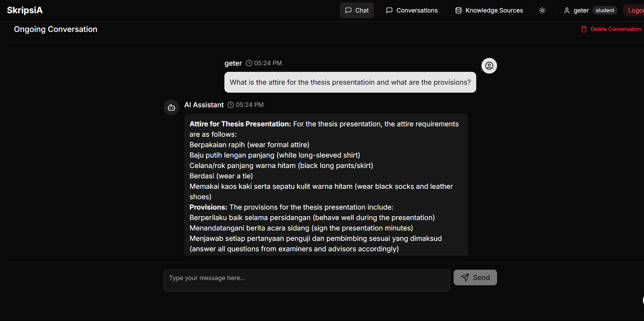Click the student role badge
This screenshot has width=644, height=321.
pos(604,10)
